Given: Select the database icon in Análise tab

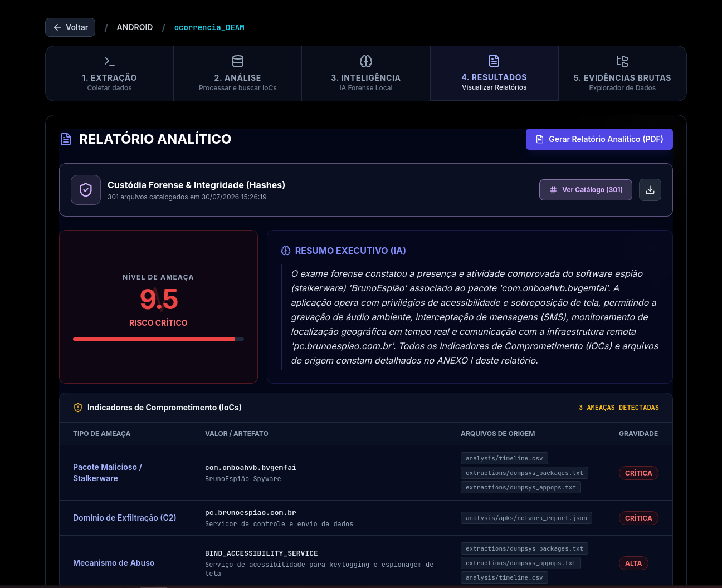Looking at the screenshot, I should tap(238, 61).
